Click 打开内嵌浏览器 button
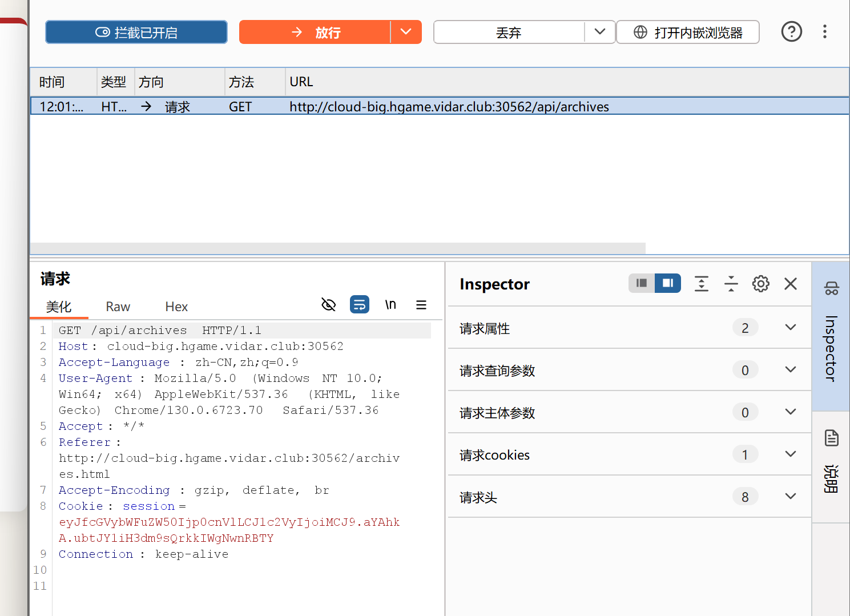 click(688, 33)
